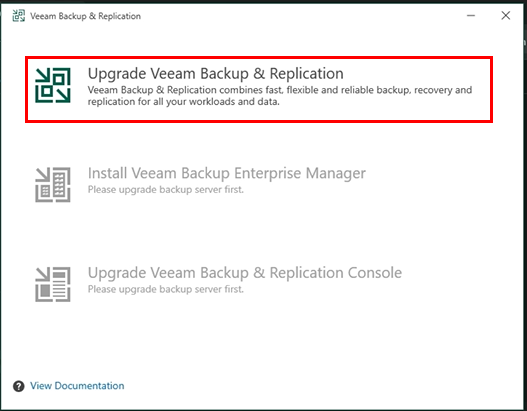Click the green Upgrade Veeam Backup & Replication icon
This screenshot has width=527, height=411.
(x=53, y=85)
